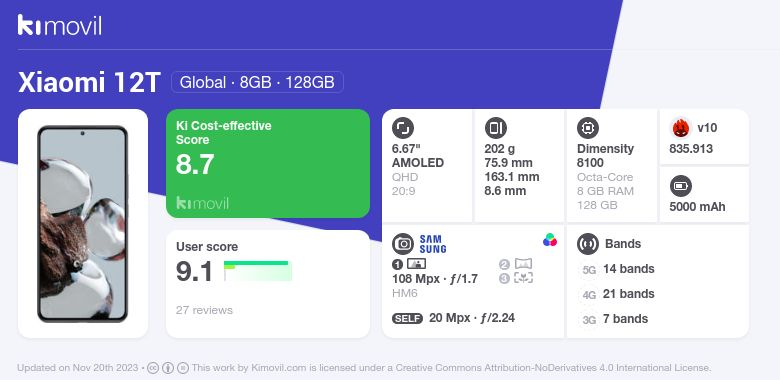
Task: Click the battery icon above 5000 mAh
Action: 680,187
